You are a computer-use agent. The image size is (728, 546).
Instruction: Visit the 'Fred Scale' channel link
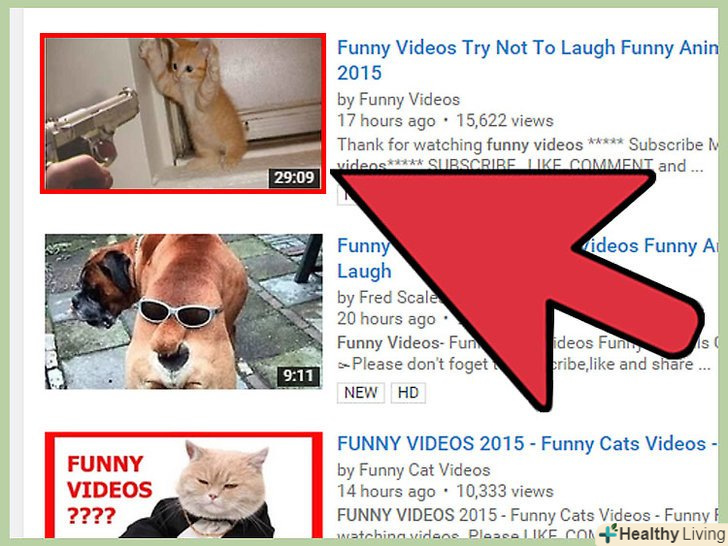tap(399, 298)
